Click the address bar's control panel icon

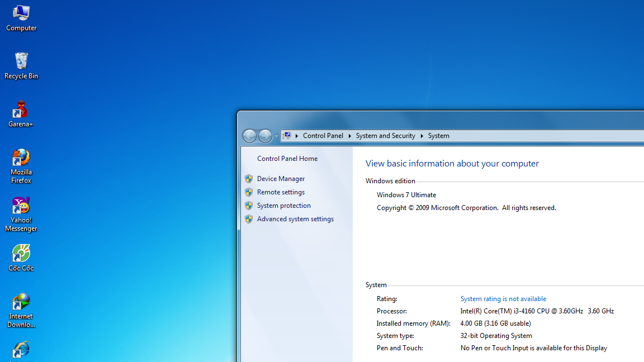point(287,136)
